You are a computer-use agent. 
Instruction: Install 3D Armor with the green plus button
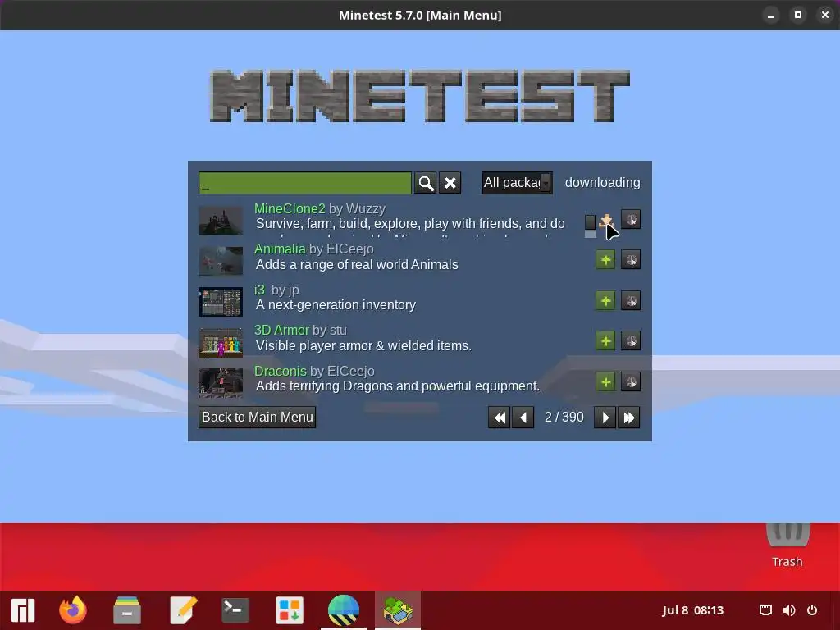605,340
